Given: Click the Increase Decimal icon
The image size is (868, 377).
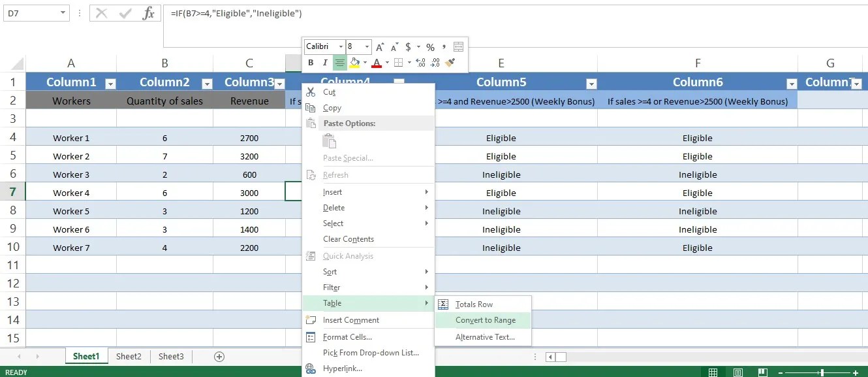Looking at the screenshot, I should [420, 63].
